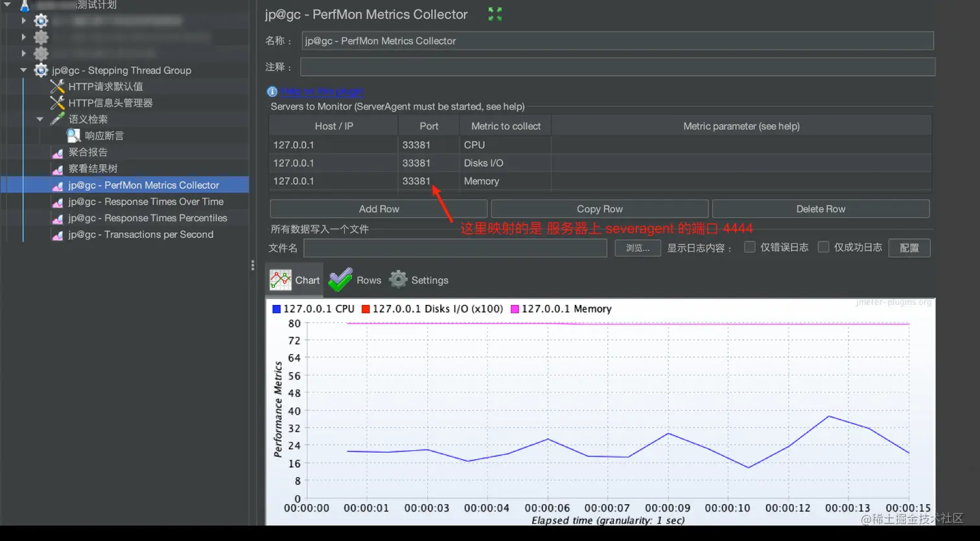980x541 pixels.
Task: Select HTTP请求默认值 in the tree
Action: (106, 86)
